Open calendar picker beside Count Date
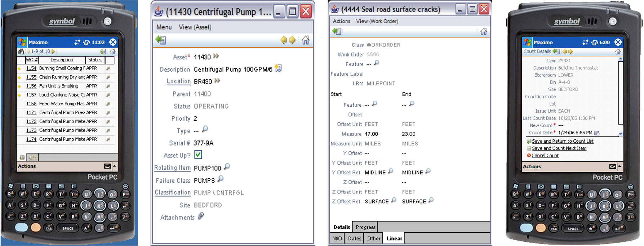The width and height of the screenshot is (644, 246). coord(597,133)
